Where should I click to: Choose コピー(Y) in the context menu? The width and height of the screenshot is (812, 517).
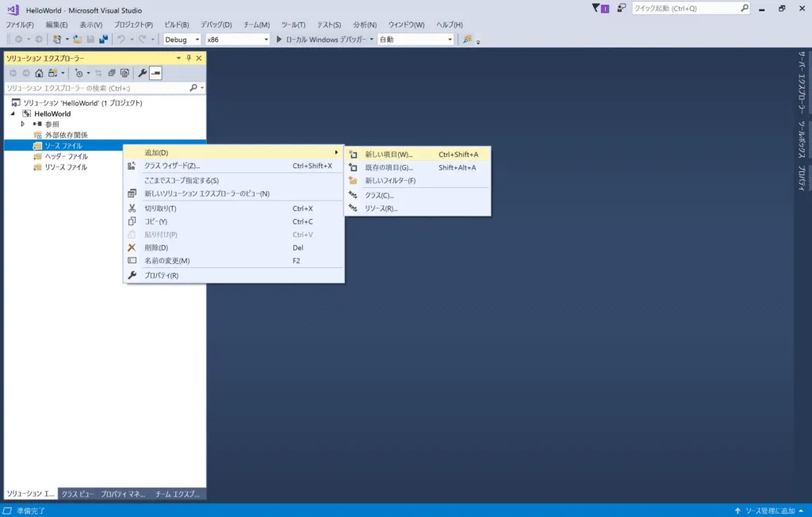click(234, 221)
